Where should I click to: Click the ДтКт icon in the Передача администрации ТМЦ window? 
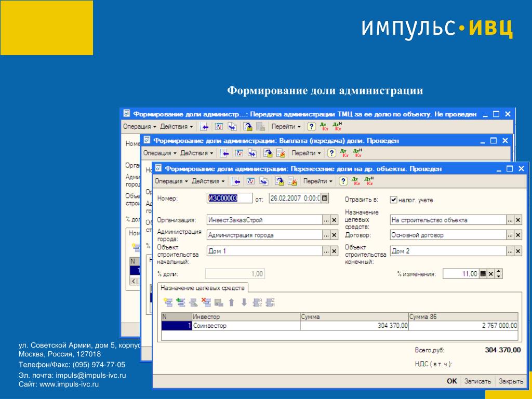click(x=324, y=127)
